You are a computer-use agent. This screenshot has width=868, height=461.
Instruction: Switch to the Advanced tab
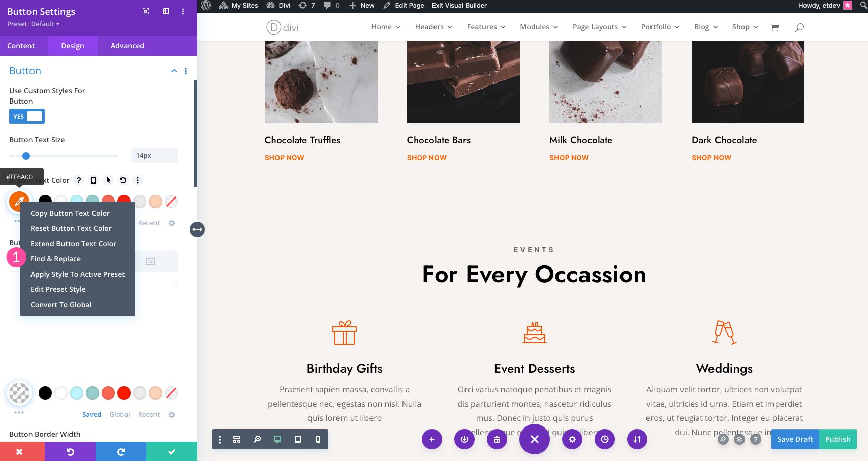click(127, 46)
